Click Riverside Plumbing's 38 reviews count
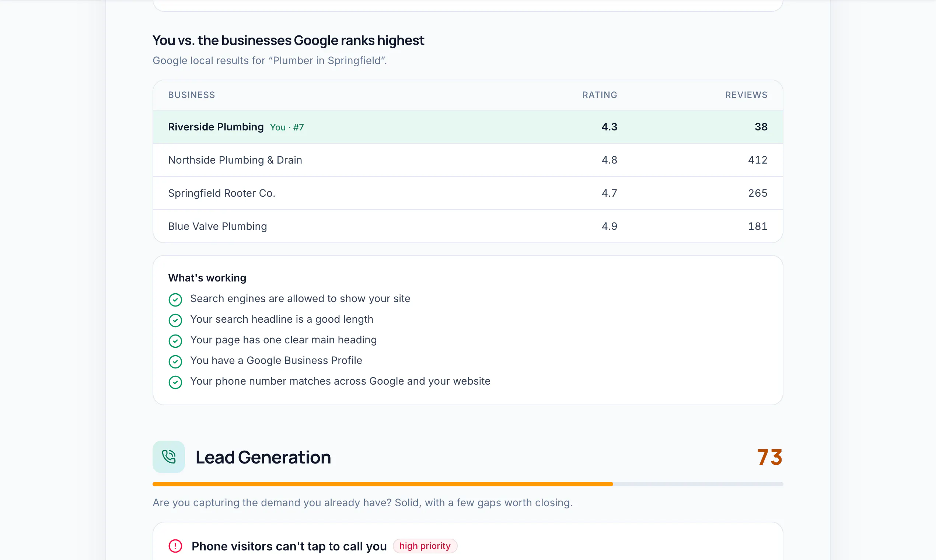Viewport: 936px width, 560px height. coord(761,127)
